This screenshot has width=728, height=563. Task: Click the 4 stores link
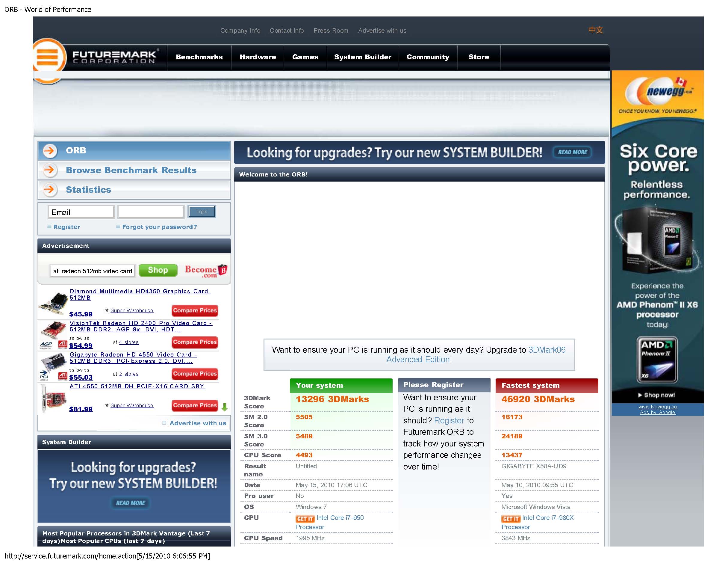(129, 342)
